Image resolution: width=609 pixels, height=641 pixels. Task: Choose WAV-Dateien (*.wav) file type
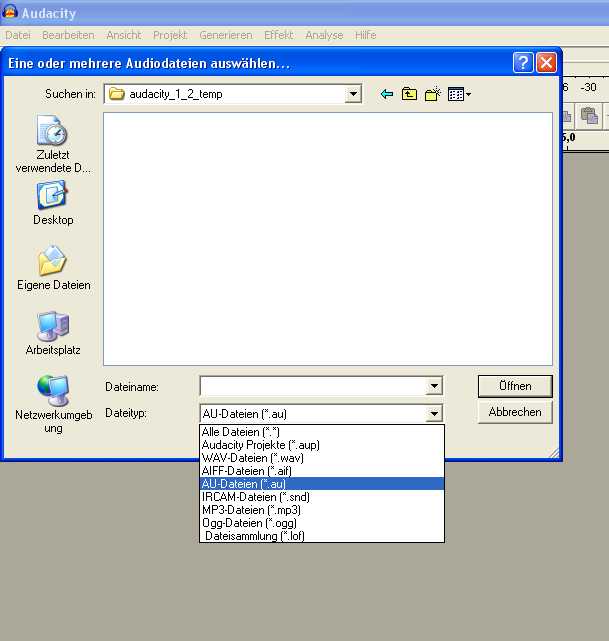(322, 458)
